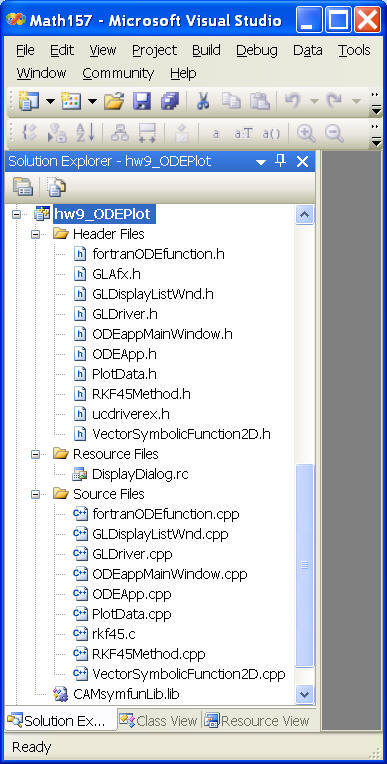
Task: Select VectorSymbolicFunction2D.cpp source file
Action: click(x=189, y=674)
